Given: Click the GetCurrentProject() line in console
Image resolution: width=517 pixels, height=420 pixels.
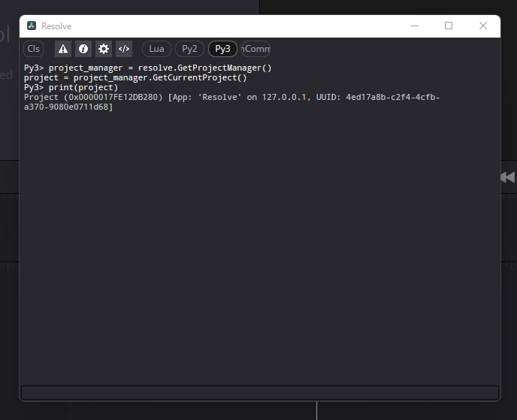Looking at the screenshot, I should click(135, 77).
